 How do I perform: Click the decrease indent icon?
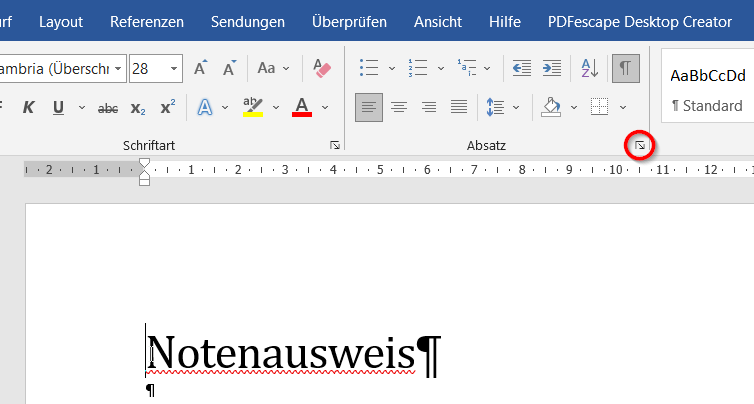(x=521, y=68)
